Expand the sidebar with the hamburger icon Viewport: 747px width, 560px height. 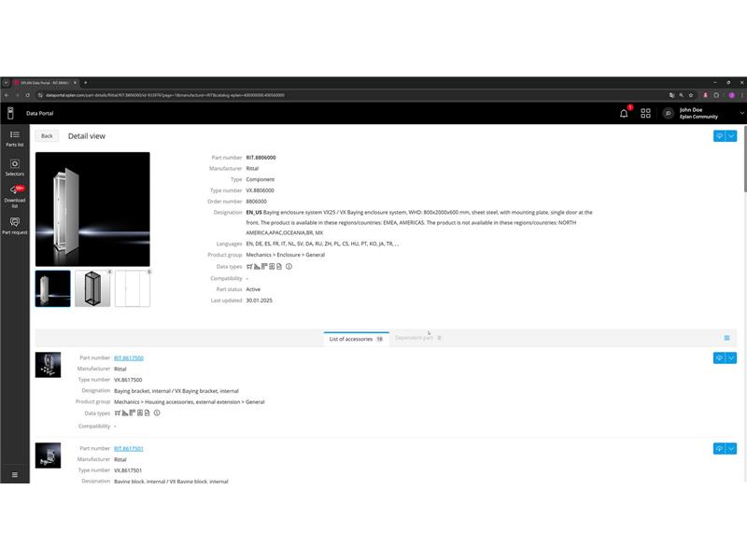click(15, 475)
